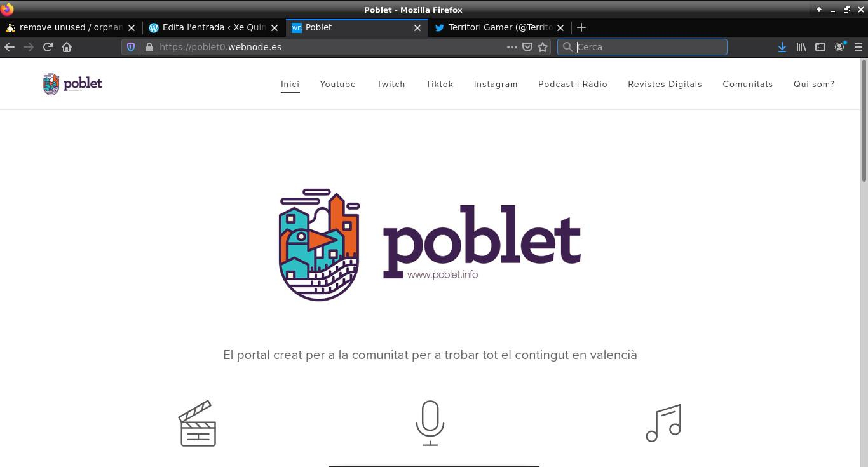868x467 pixels.
Task: Open the Inici nav link
Action: pos(290,84)
